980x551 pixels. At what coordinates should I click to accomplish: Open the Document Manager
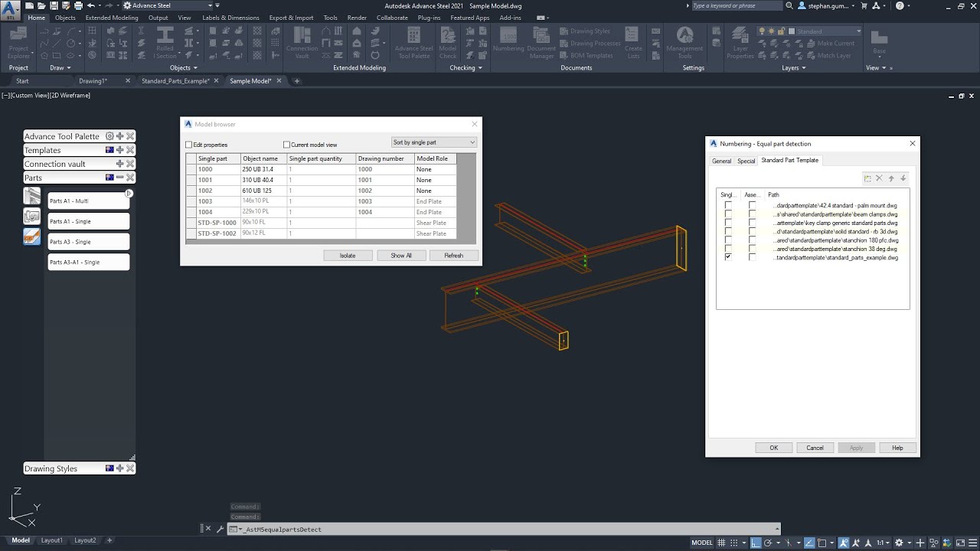[x=541, y=42]
